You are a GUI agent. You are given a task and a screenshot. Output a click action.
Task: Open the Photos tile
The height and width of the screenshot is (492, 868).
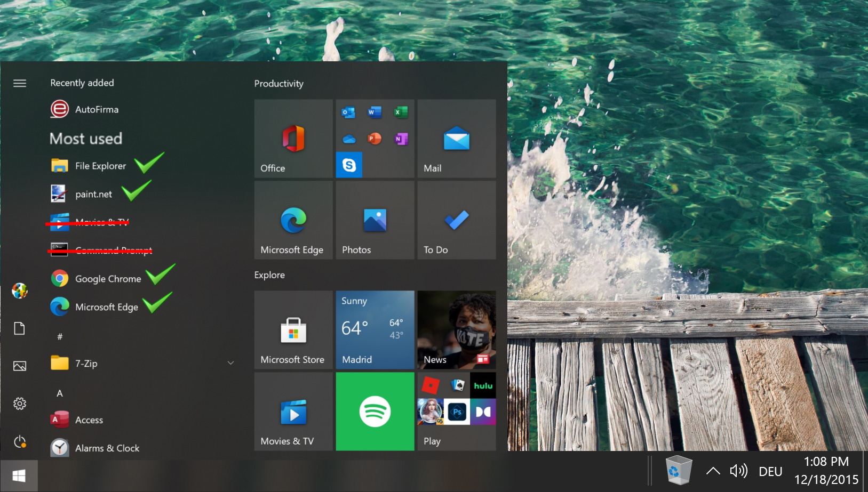(x=375, y=220)
